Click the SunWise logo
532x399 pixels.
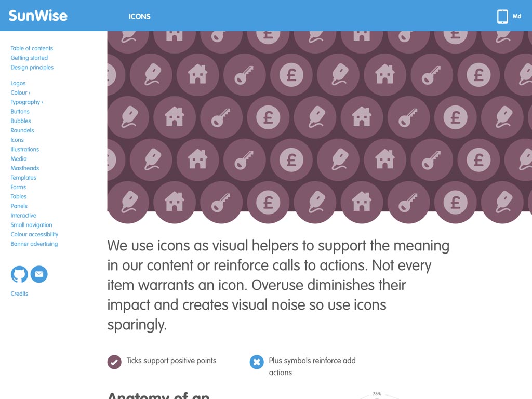click(38, 16)
